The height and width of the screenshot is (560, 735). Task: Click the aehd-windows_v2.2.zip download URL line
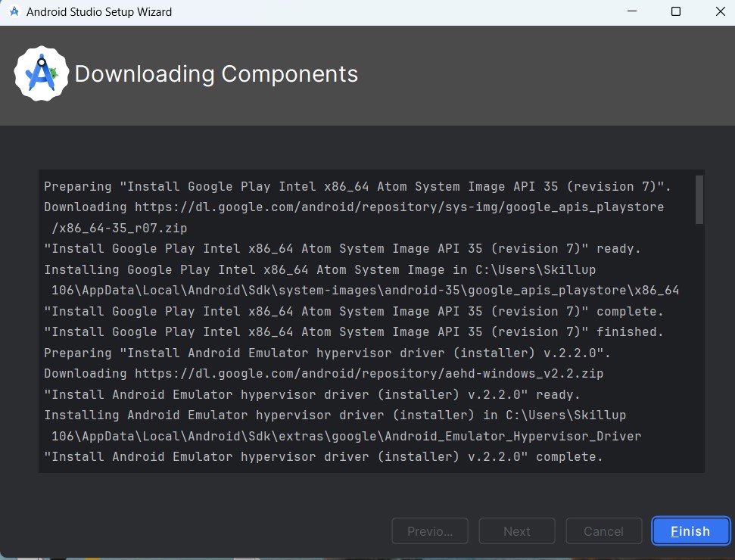(323, 374)
